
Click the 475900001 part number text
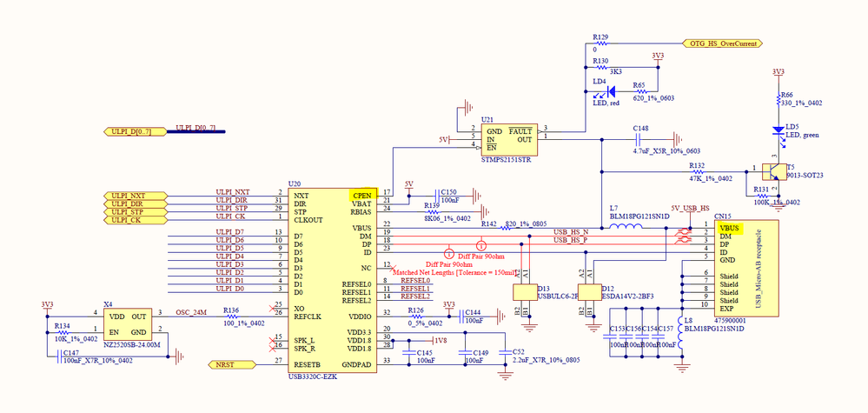[x=732, y=321]
